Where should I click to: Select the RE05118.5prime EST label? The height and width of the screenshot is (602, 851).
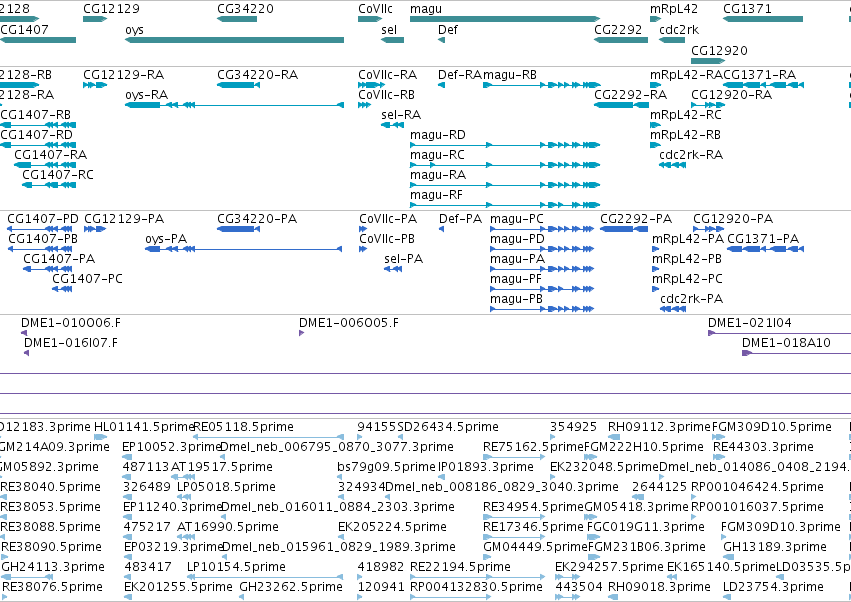pyautogui.click(x=243, y=427)
